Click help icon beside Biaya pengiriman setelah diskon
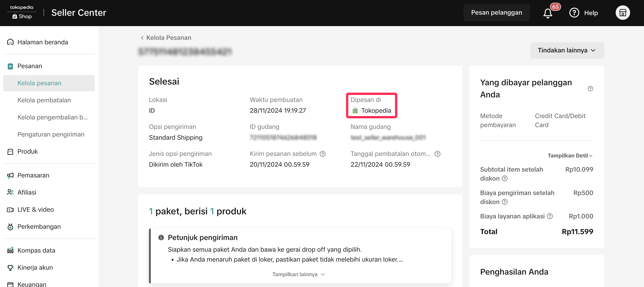This screenshot has width=644, height=287. (x=505, y=202)
